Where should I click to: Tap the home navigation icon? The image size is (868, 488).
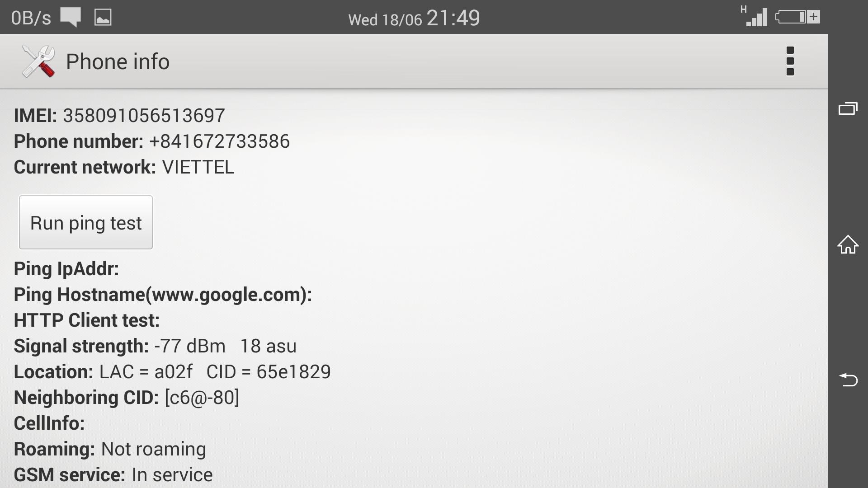(849, 245)
